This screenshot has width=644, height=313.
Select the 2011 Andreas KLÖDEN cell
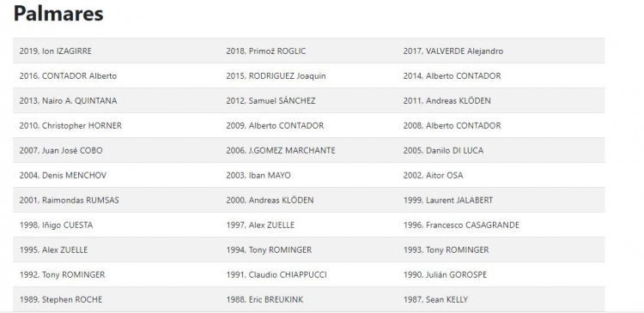coord(447,101)
